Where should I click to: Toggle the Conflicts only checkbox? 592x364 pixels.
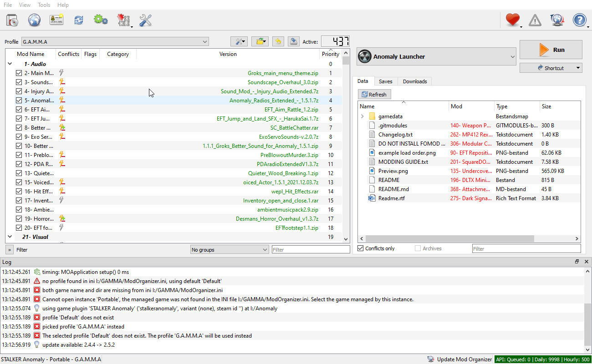pos(361,248)
